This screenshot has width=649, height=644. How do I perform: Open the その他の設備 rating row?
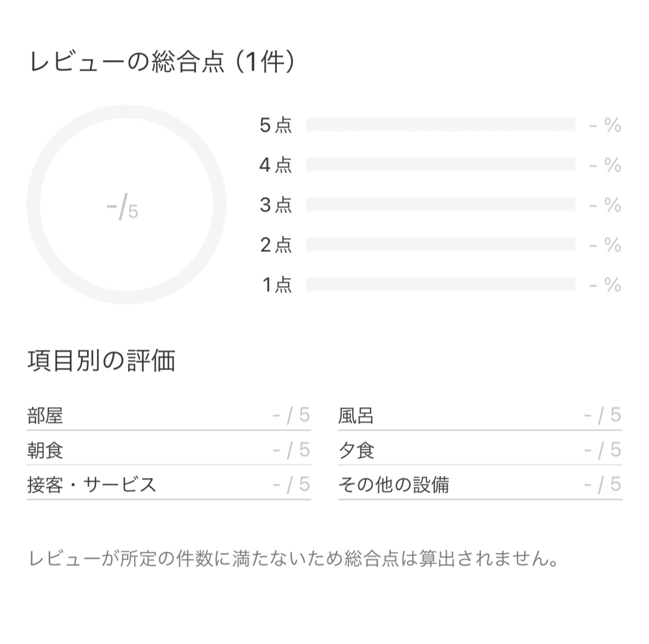(x=480, y=484)
